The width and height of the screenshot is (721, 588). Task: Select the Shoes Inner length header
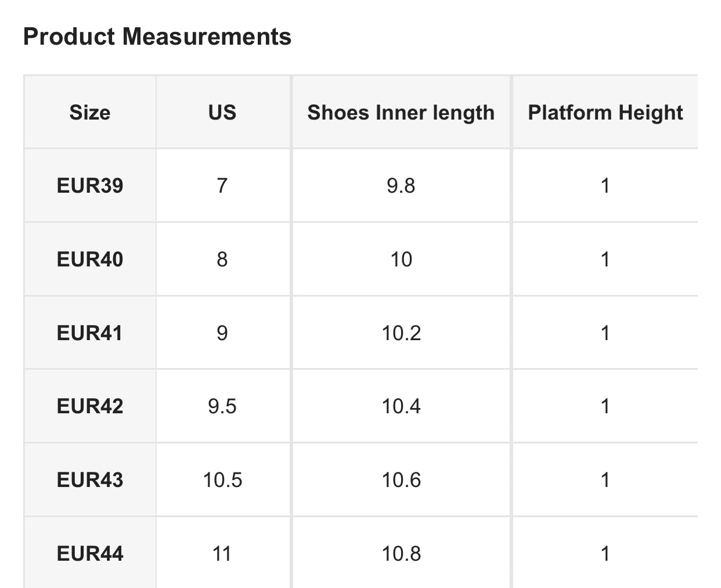tap(401, 112)
